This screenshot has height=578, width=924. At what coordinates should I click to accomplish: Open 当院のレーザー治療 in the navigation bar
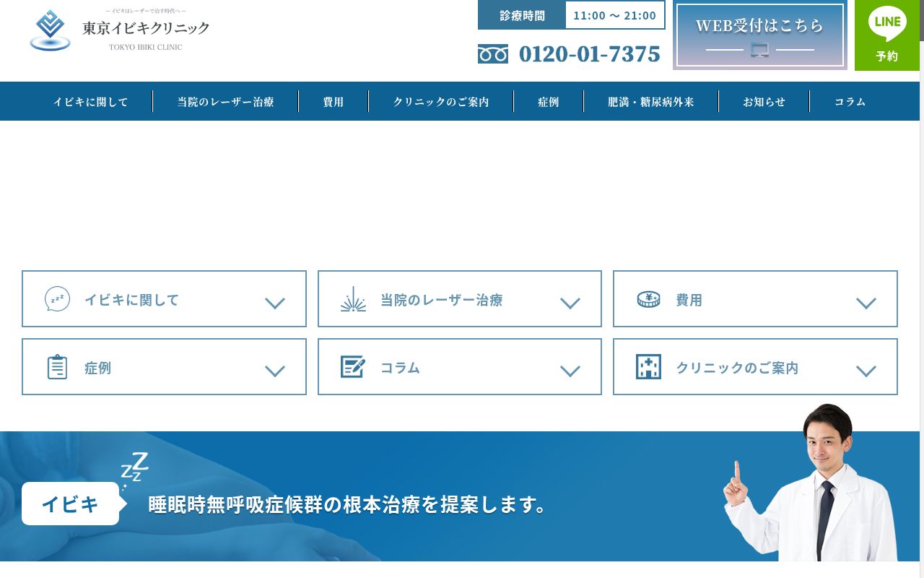click(x=226, y=102)
